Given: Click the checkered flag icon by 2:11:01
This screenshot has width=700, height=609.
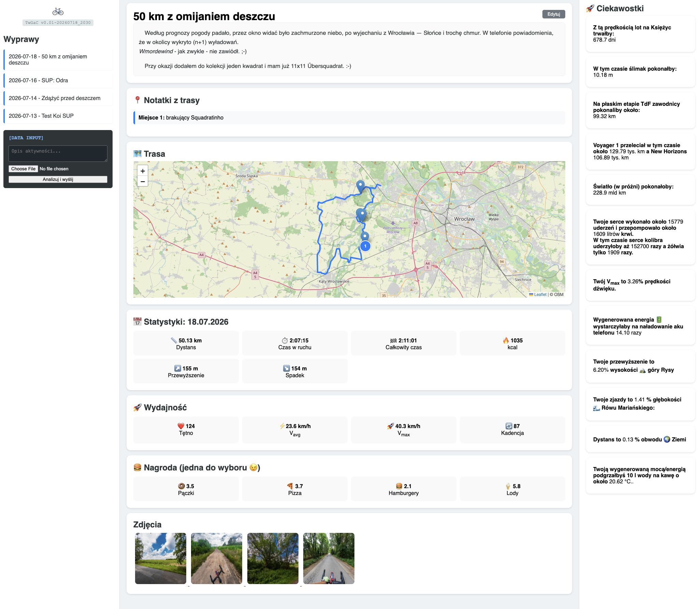Looking at the screenshot, I should pos(393,340).
